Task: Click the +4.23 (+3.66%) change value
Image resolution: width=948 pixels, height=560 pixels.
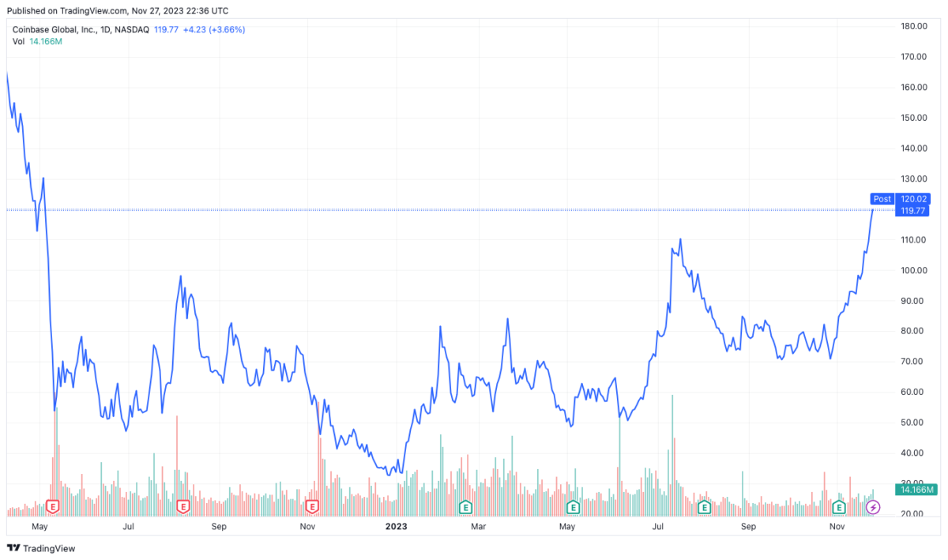Action: tap(213, 30)
